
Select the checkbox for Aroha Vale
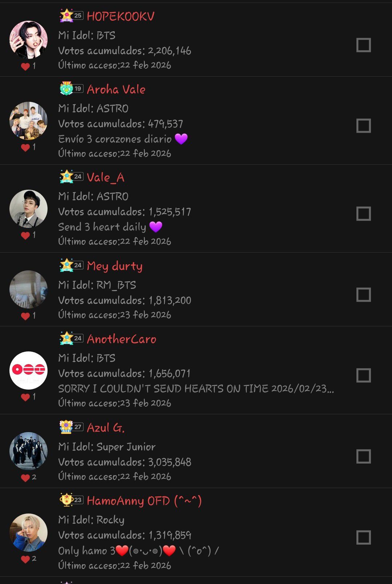click(364, 126)
